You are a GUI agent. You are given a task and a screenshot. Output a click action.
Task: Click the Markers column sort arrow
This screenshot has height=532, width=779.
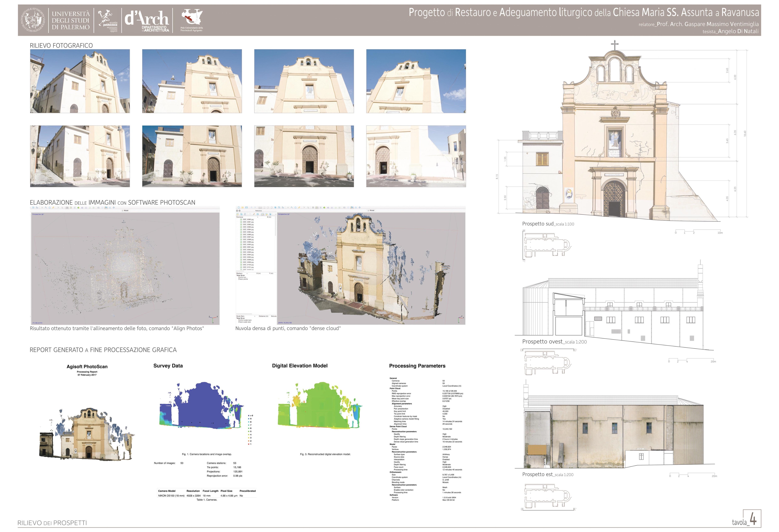pyautogui.click(x=247, y=274)
